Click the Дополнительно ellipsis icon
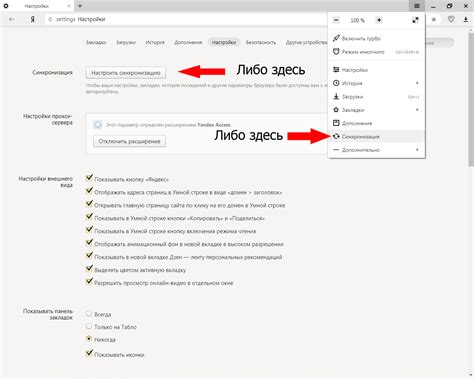Viewport: 474px width, 379px height. 336,150
